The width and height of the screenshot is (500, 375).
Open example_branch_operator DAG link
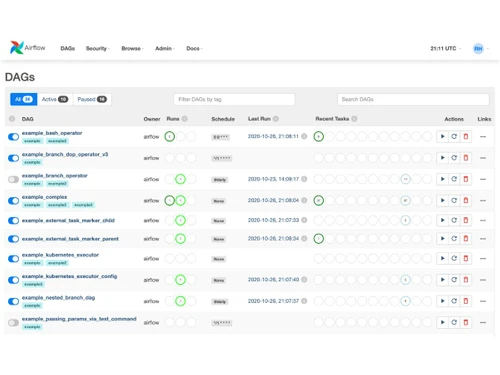click(x=55, y=176)
